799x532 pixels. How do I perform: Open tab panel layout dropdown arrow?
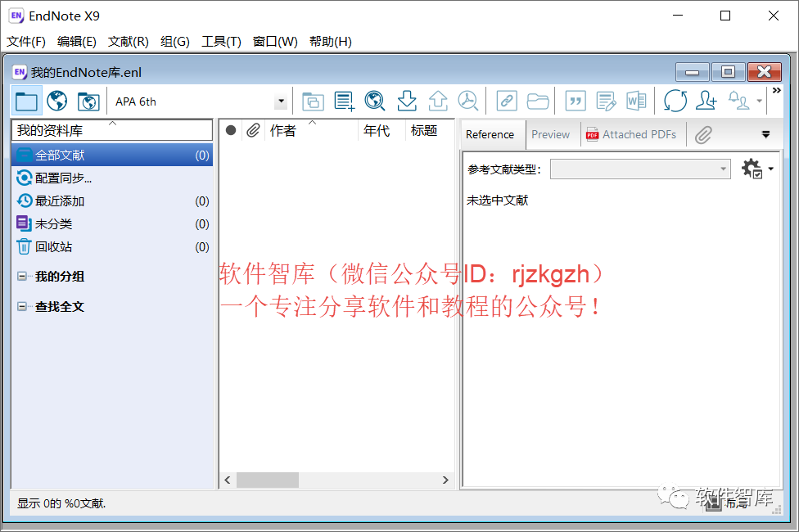(x=765, y=134)
